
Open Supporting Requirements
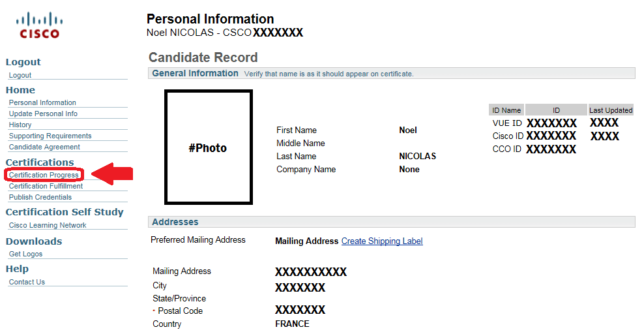click(50, 136)
